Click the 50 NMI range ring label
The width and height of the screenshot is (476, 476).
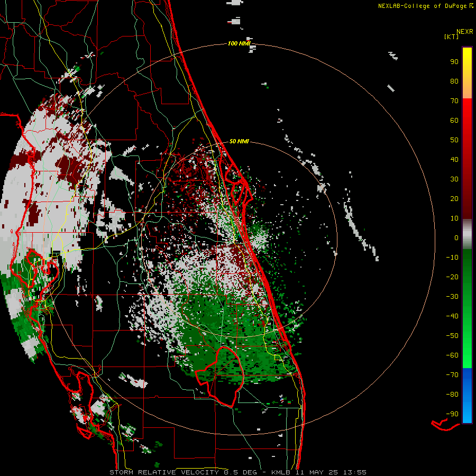tap(239, 141)
